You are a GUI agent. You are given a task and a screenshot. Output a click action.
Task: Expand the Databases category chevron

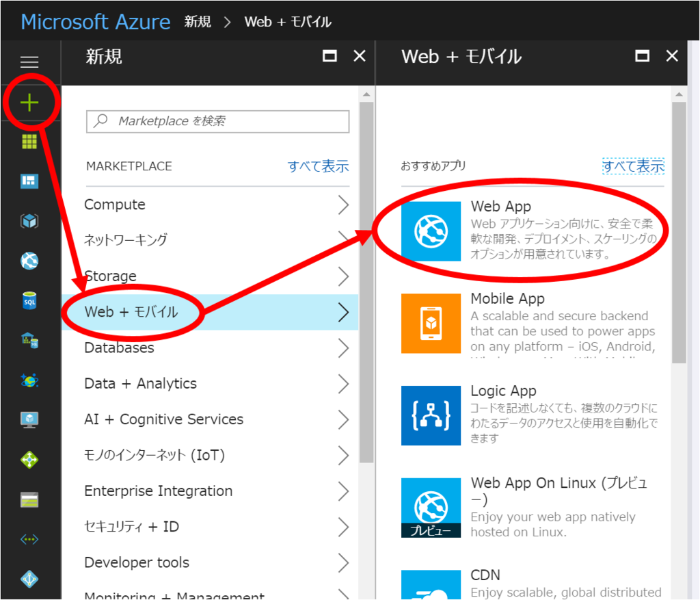(x=343, y=348)
